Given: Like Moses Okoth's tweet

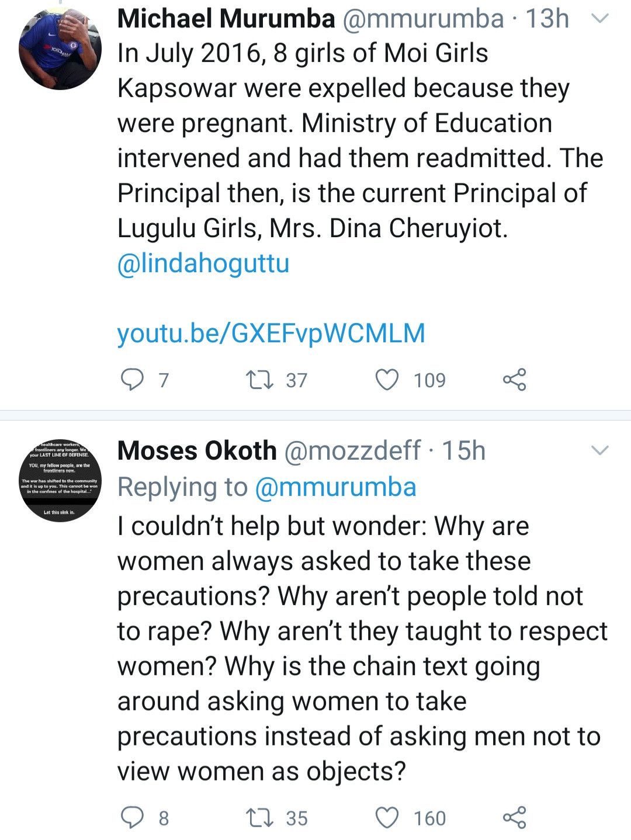Looking at the screenshot, I should tap(387, 818).
